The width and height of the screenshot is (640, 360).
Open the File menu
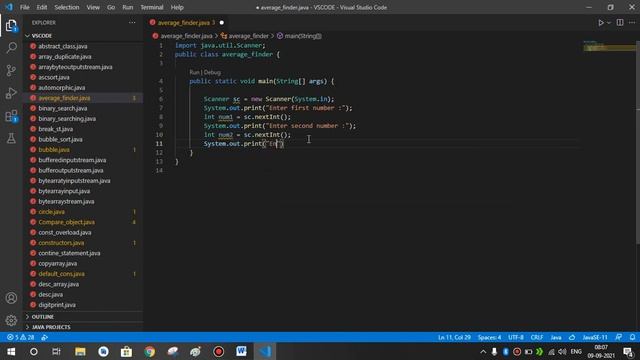coord(24,7)
